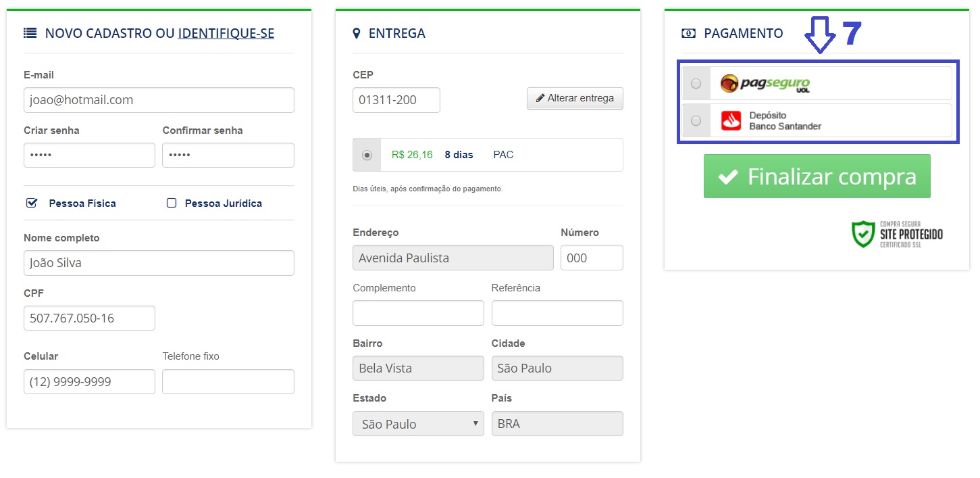980x478 pixels.
Task: Focus the CEP input field
Action: pyautogui.click(x=396, y=100)
